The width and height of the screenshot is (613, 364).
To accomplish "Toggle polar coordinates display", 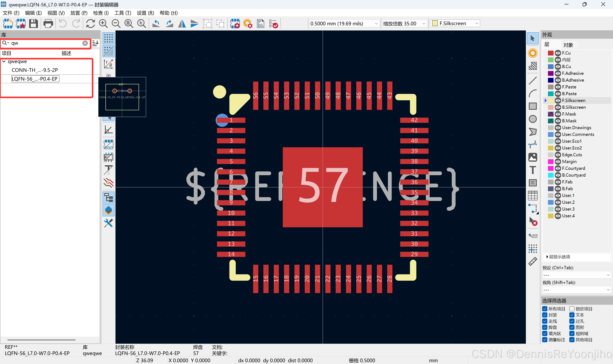I will coord(108,64).
